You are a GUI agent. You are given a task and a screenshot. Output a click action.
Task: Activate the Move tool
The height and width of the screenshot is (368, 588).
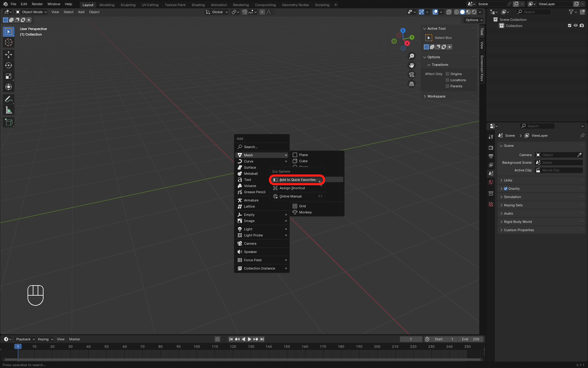pos(9,55)
